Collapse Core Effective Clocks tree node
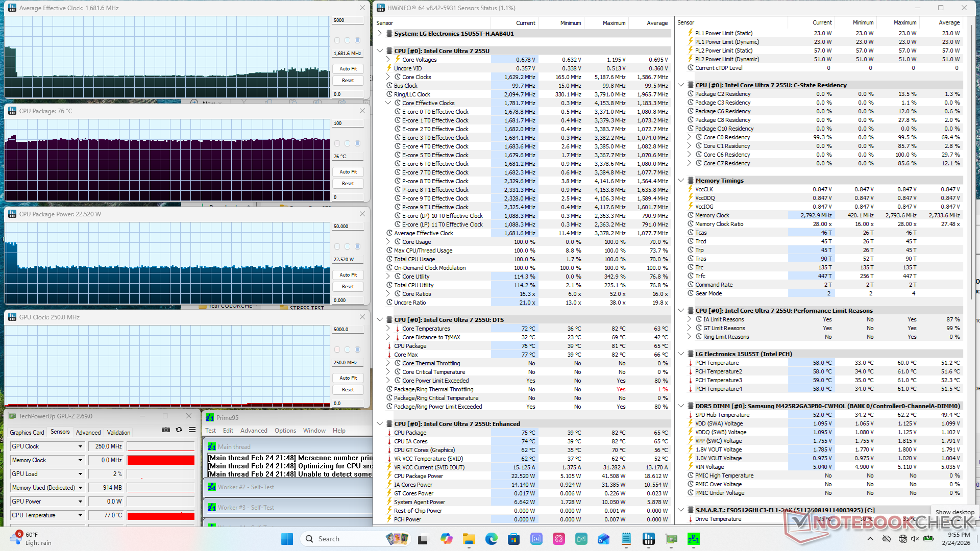 click(388, 103)
